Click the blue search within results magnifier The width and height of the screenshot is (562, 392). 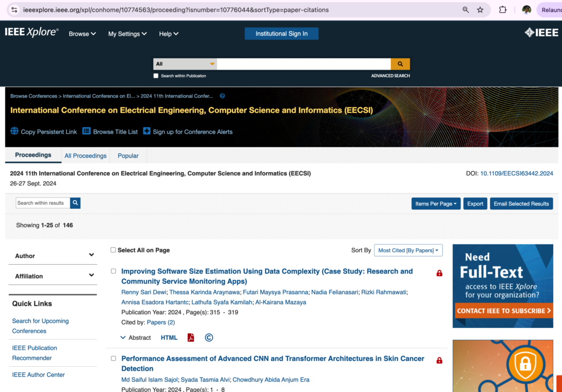(x=76, y=203)
